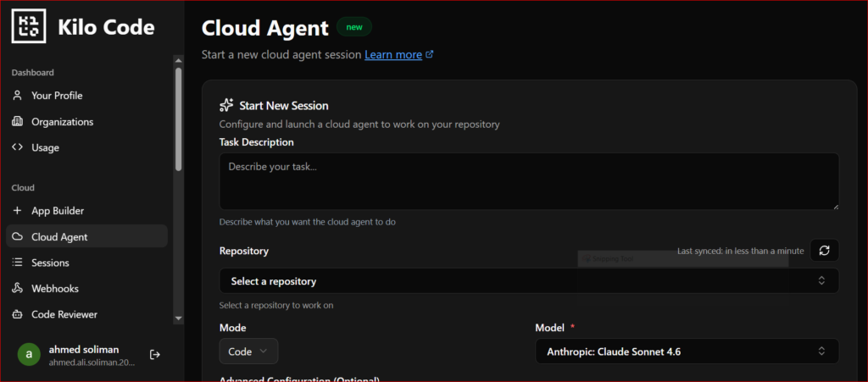Click the Start New Session heading text

(x=284, y=106)
